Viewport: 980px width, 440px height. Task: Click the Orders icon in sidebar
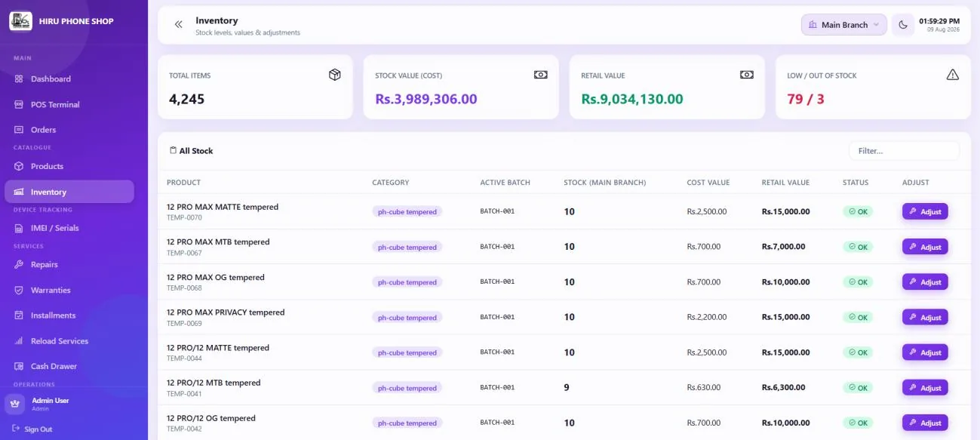click(x=19, y=130)
